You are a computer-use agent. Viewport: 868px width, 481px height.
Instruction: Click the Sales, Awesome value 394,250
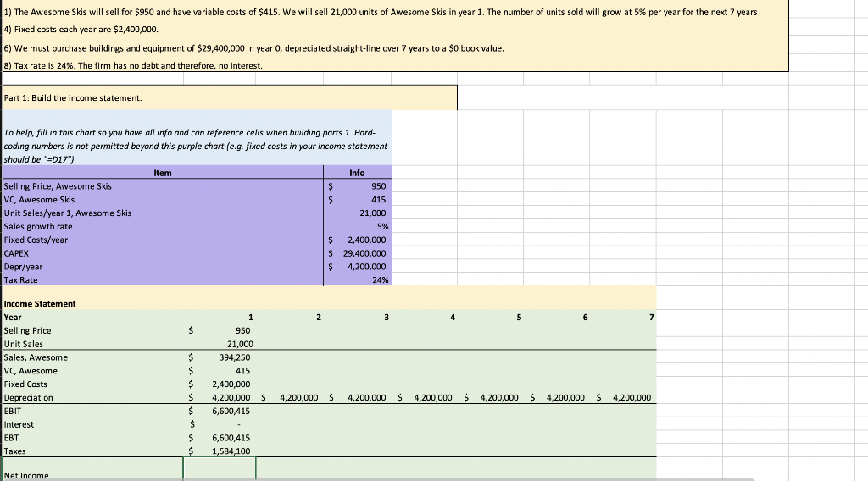point(220,357)
